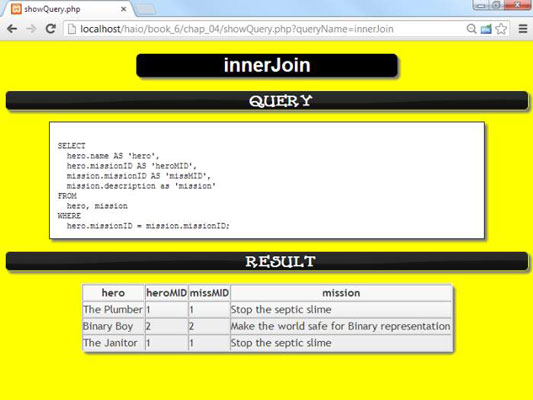The height and width of the screenshot is (400, 533).
Task: Click the innerJoin page heading
Action: point(267,65)
